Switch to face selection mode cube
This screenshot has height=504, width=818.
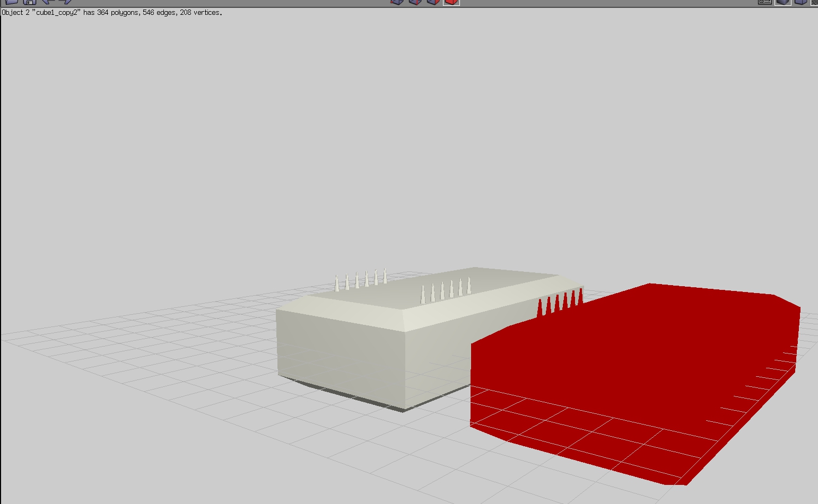point(433,2)
